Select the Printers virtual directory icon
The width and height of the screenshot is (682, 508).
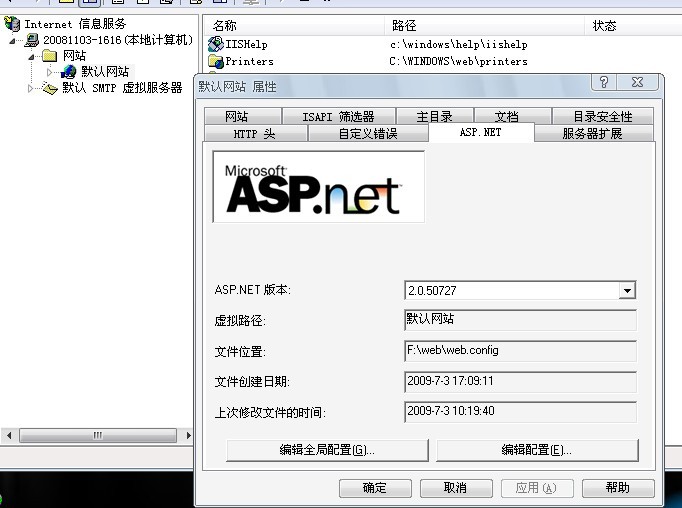215,62
